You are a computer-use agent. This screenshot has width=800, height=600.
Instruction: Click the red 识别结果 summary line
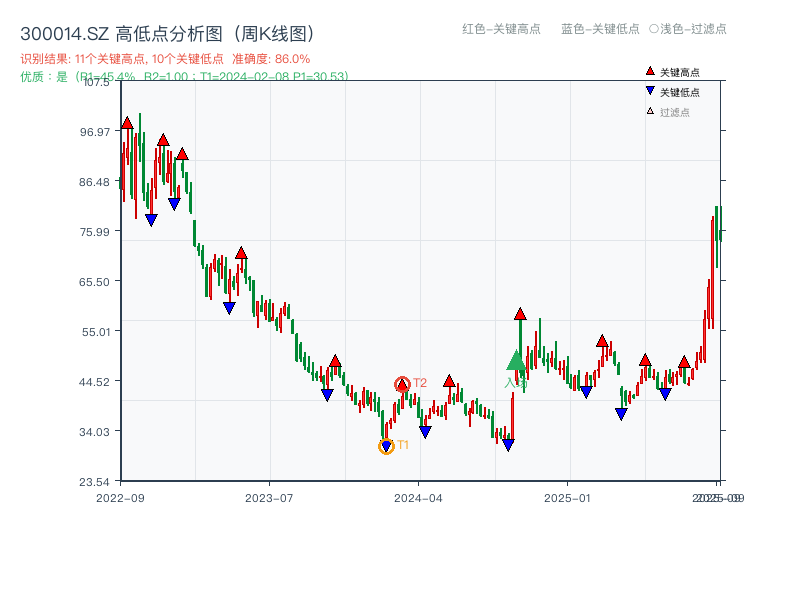(165, 59)
